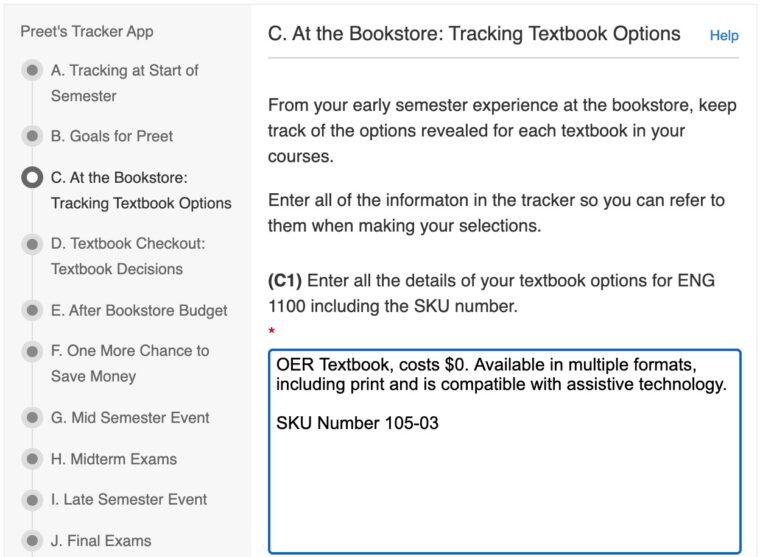The width and height of the screenshot is (760, 557).
Task: Click the bullet next to G. Mid Semester Event
Action: point(33,418)
